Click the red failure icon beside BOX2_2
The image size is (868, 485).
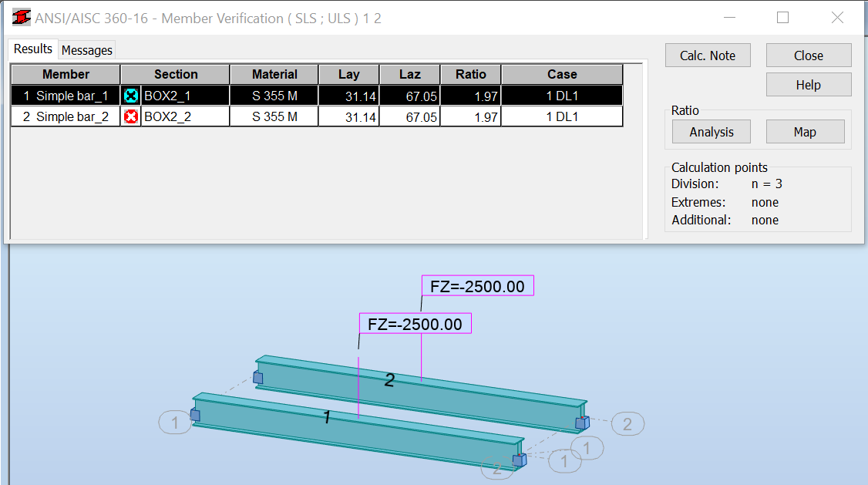pos(133,116)
